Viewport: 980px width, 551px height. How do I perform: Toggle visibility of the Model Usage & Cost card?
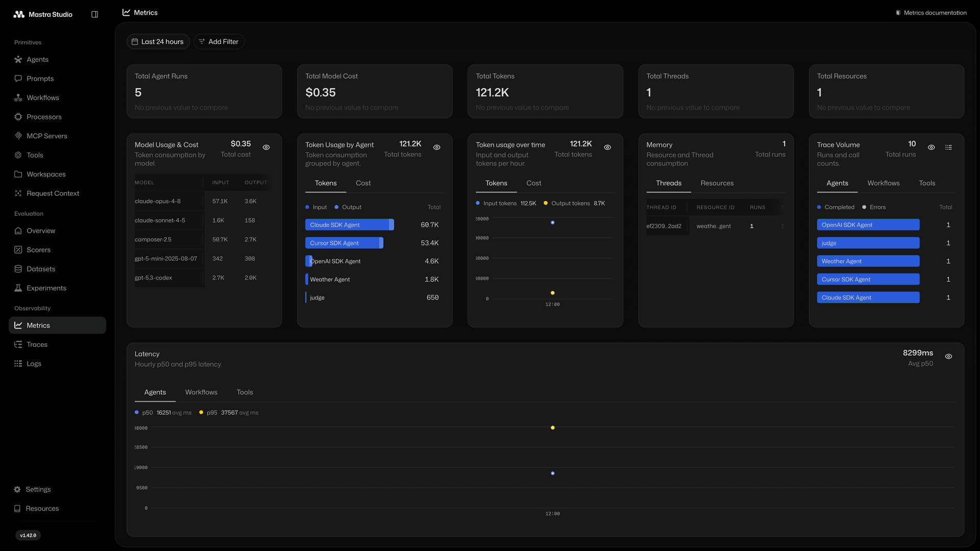pos(266,147)
